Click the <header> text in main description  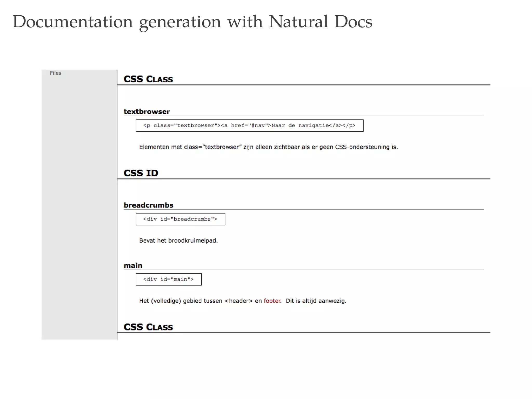pos(238,301)
